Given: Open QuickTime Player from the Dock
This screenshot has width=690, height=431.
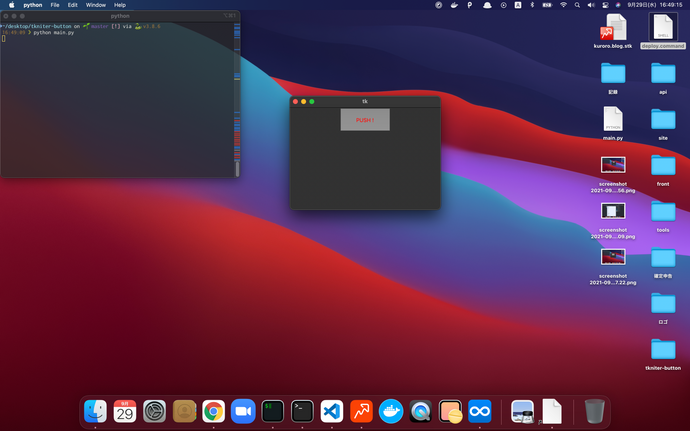Looking at the screenshot, I should (x=420, y=411).
